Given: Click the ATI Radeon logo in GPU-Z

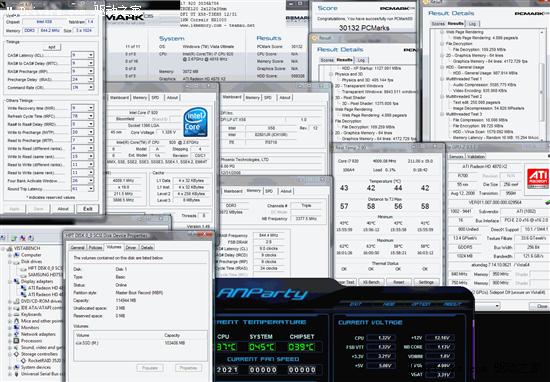Looking at the screenshot, I should (537, 179).
